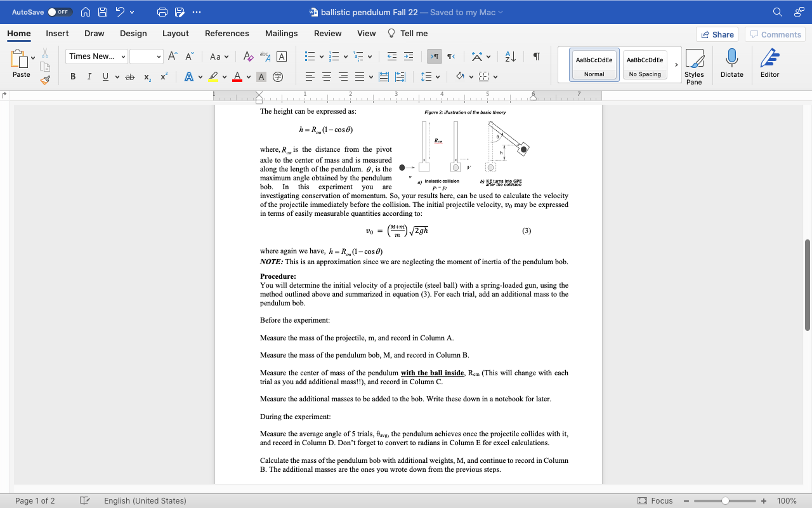The image size is (812, 508).
Task: Open the References tab
Action: click(226, 33)
